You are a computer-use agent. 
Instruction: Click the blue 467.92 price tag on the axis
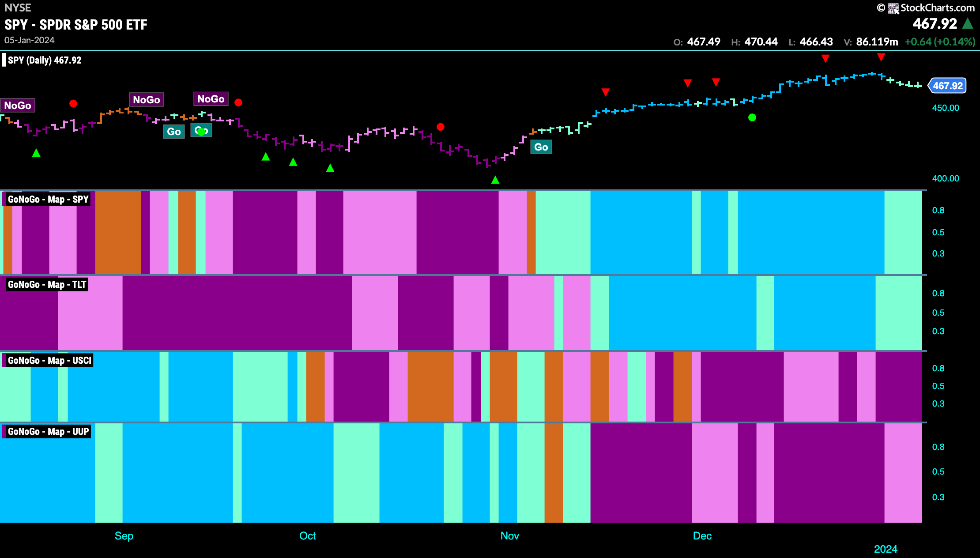point(947,86)
